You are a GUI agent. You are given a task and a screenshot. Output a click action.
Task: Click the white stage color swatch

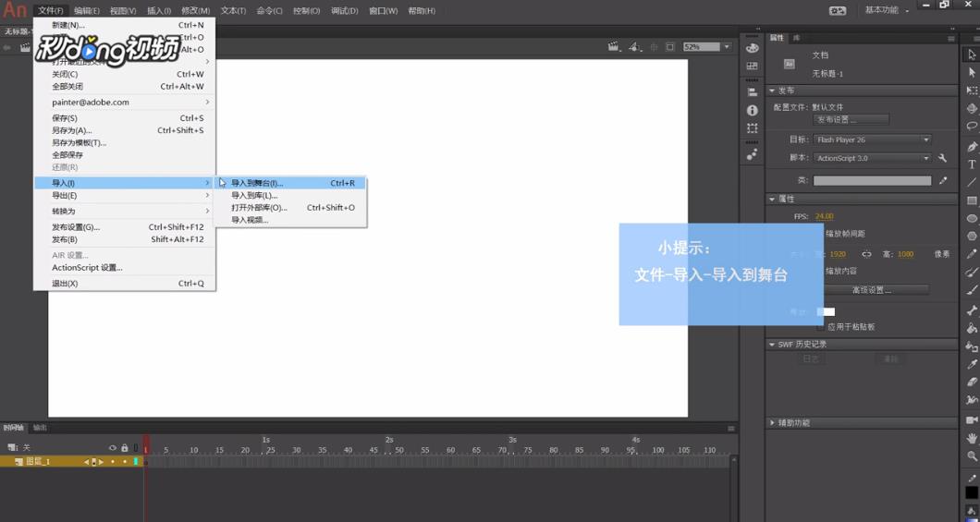[826, 311]
